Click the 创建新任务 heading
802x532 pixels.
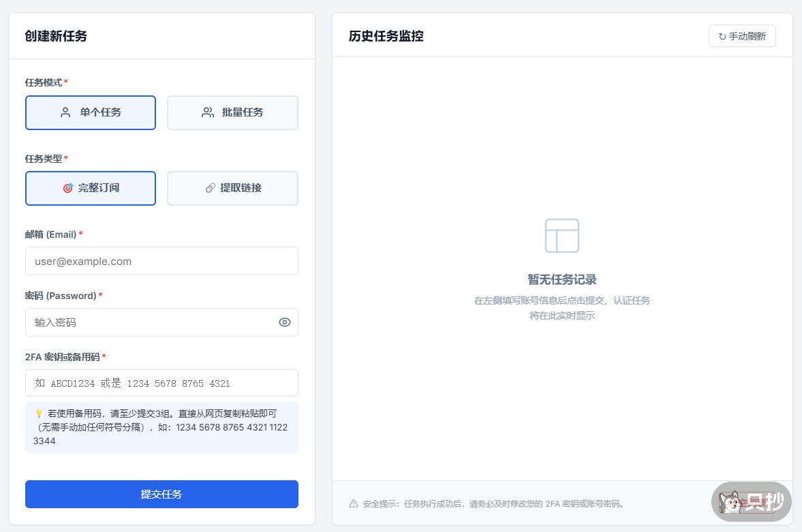coord(57,36)
